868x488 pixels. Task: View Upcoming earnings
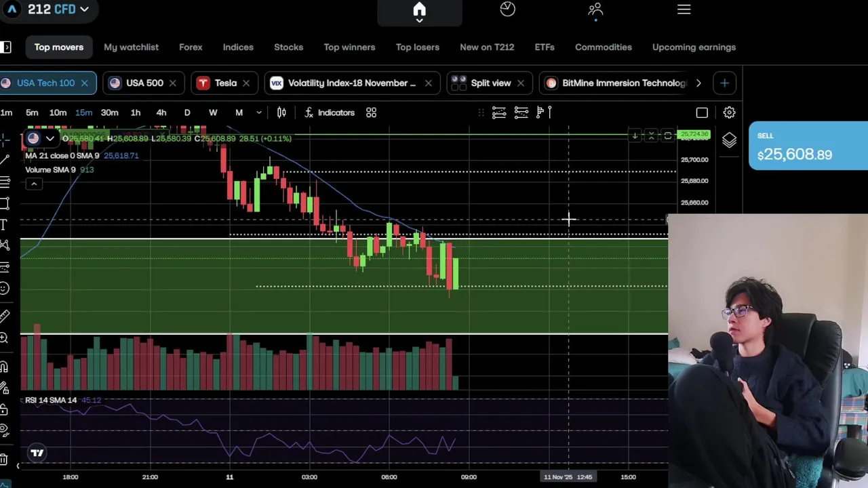694,47
